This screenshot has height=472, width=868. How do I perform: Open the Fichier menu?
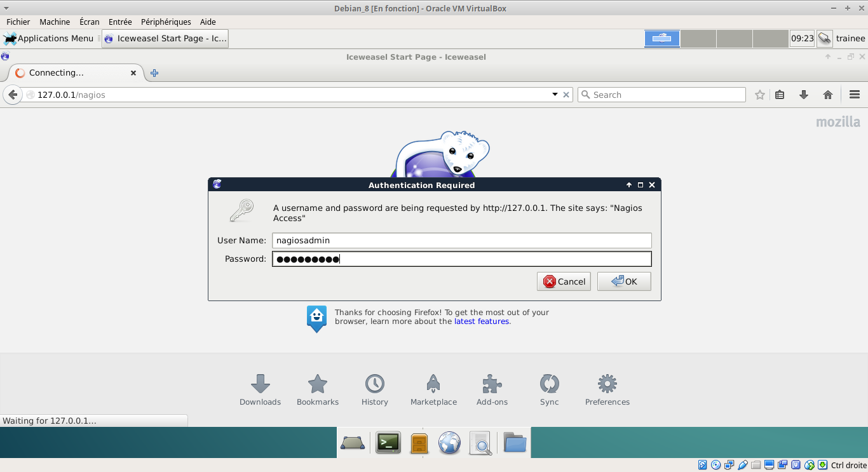[18, 22]
